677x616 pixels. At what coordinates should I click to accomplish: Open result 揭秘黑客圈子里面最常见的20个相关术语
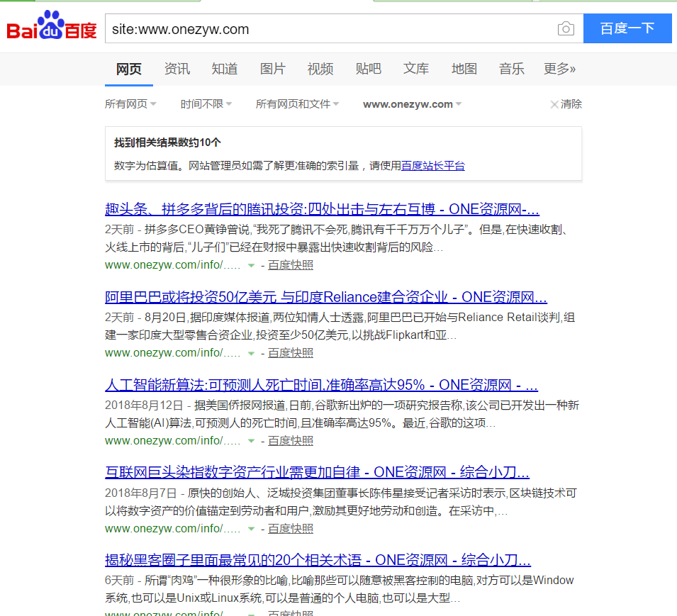(318, 560)
